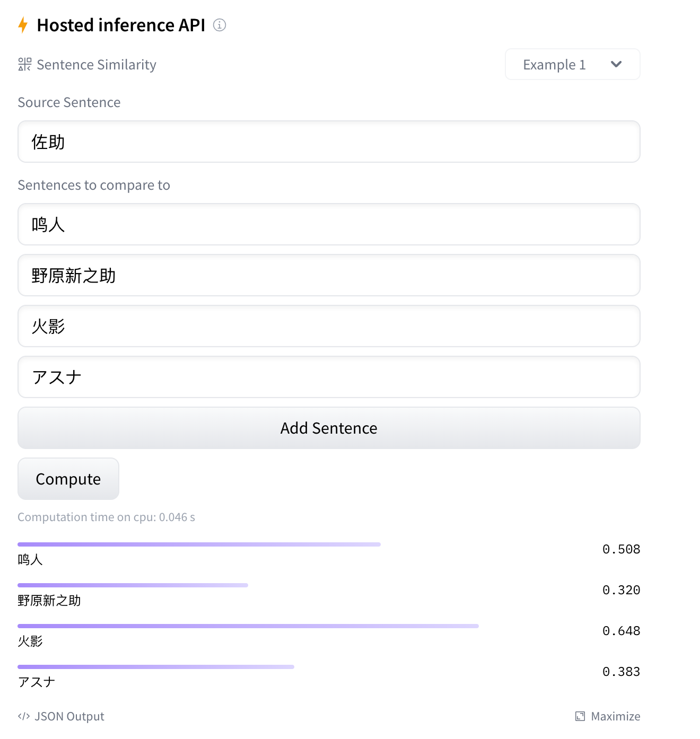Focus the comparison field containing アスナ
Screen dimensions: 700x739
[x=329, y=377]
